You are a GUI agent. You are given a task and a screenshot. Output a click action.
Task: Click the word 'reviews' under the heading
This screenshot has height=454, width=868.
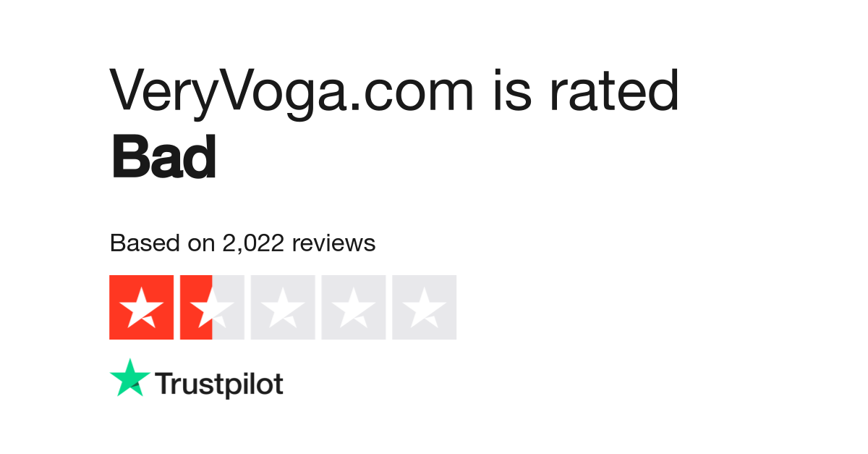[333, 244]
